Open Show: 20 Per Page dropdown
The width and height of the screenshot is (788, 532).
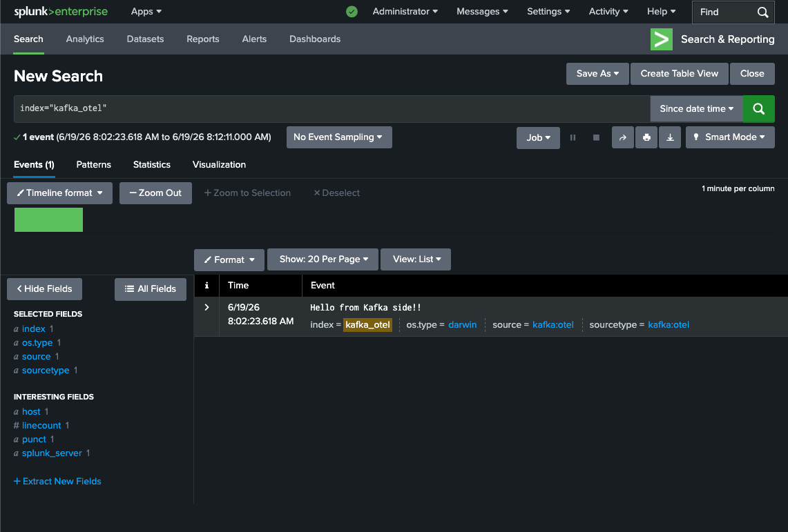click(323, 259)
